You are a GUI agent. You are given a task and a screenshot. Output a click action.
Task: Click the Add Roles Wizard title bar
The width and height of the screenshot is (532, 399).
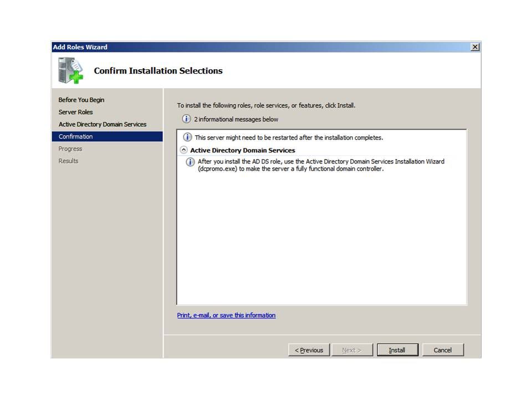(x=249, y=47)
